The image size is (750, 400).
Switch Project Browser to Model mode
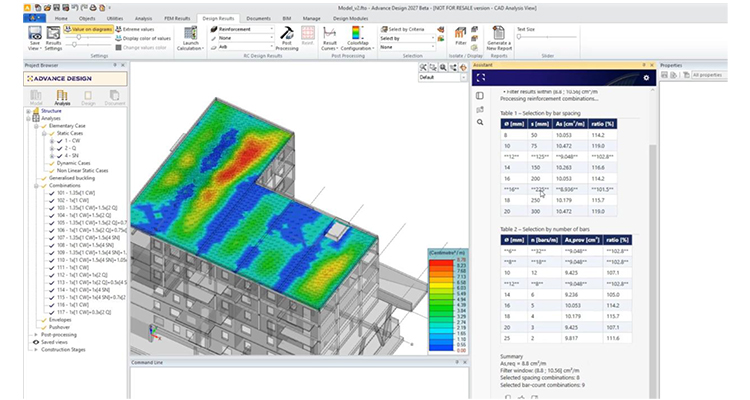coord(36,97)
